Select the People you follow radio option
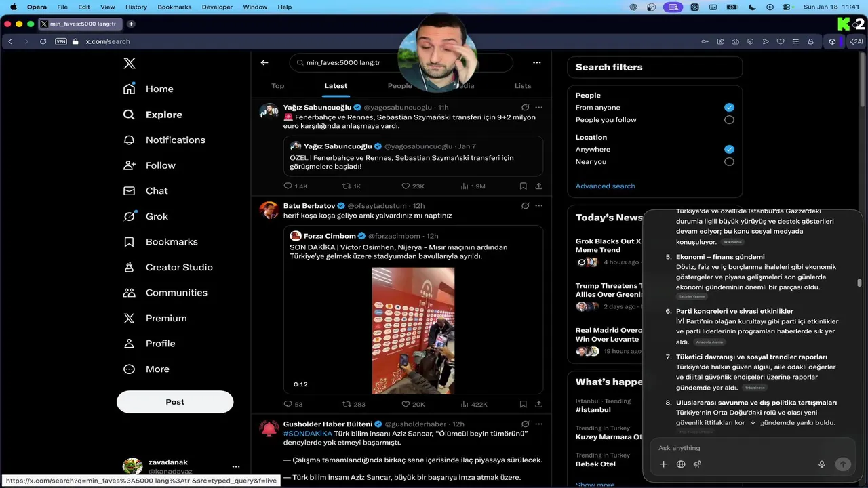 tap(729, 119)
